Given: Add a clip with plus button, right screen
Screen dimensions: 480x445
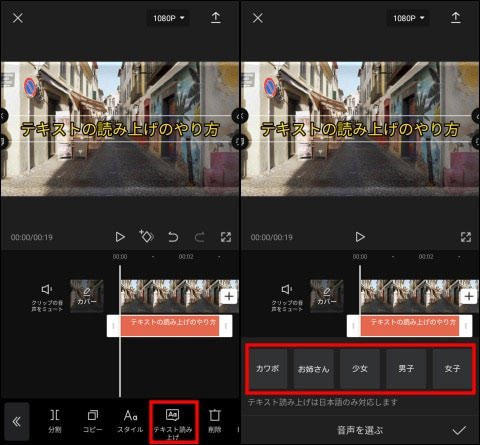Looking at the screenshot, I should click(469, 296).
